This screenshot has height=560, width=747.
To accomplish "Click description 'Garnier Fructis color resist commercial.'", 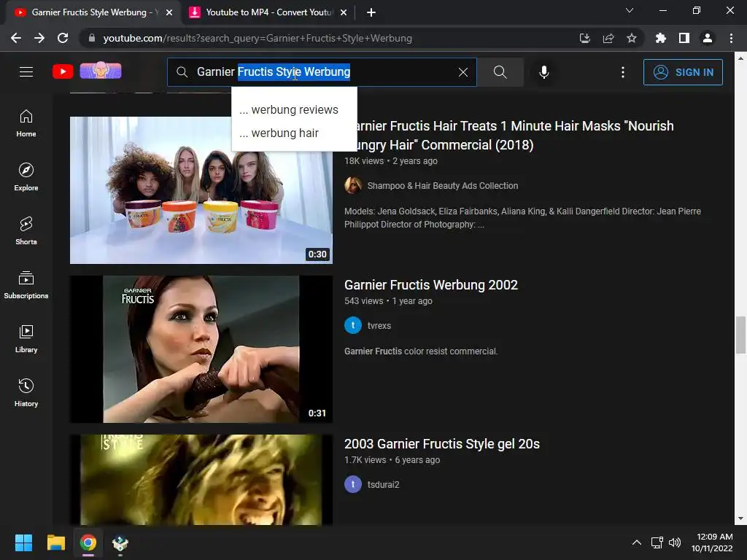I will 421,351.
